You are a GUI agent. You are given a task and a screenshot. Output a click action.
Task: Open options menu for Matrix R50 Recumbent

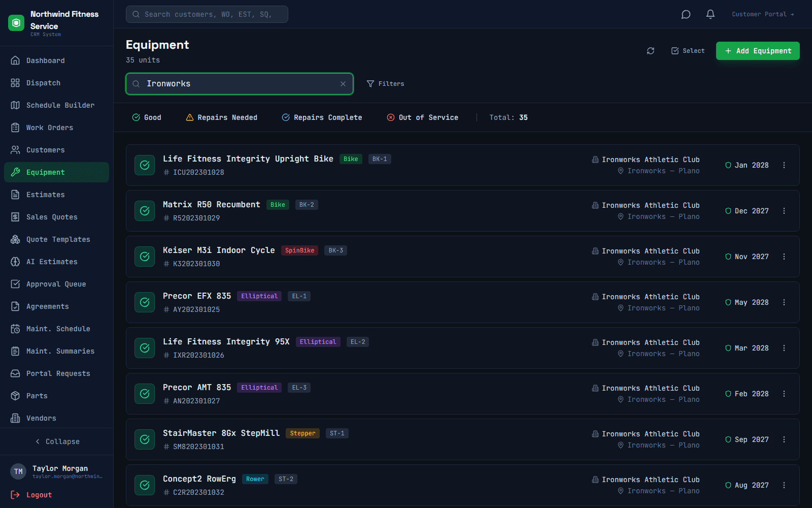pyautogui.click(x=784, y=211)
